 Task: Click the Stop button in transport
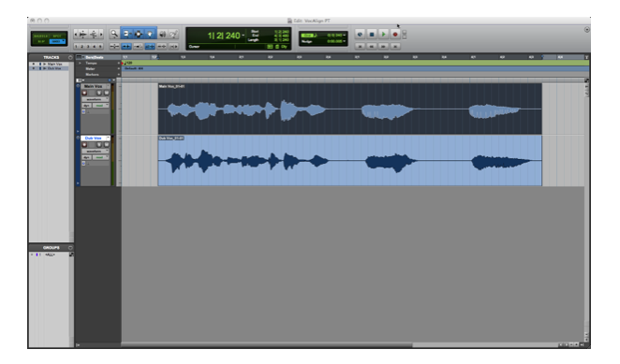pyautogui.click(x=371, y=34)
